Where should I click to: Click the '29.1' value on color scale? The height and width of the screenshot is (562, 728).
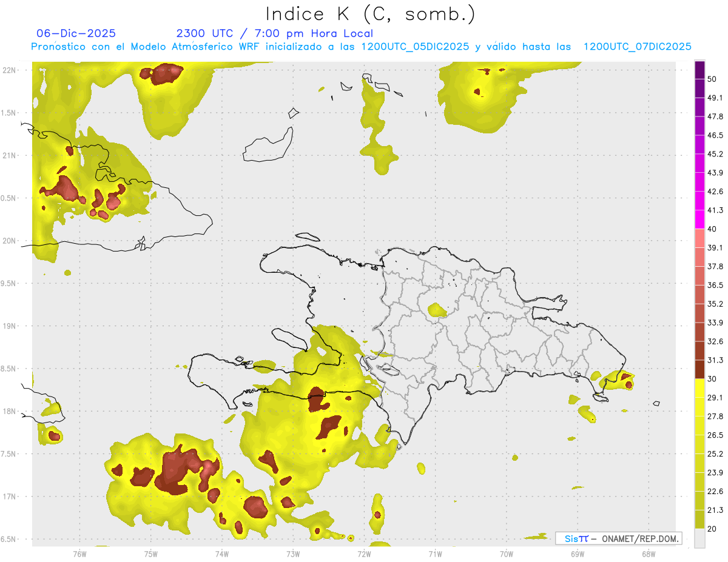pyautogui.click(x=715, y=398)
